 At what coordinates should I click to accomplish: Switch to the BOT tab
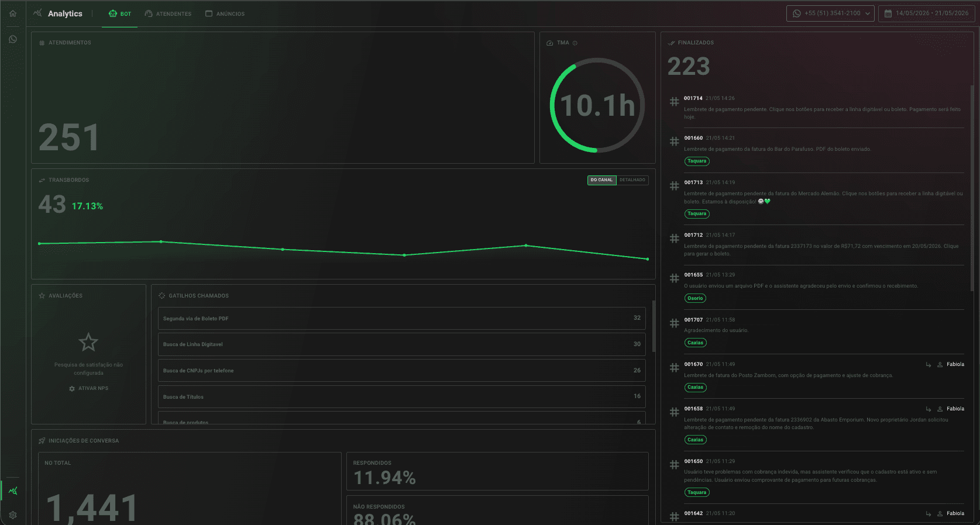coord(120,13)
